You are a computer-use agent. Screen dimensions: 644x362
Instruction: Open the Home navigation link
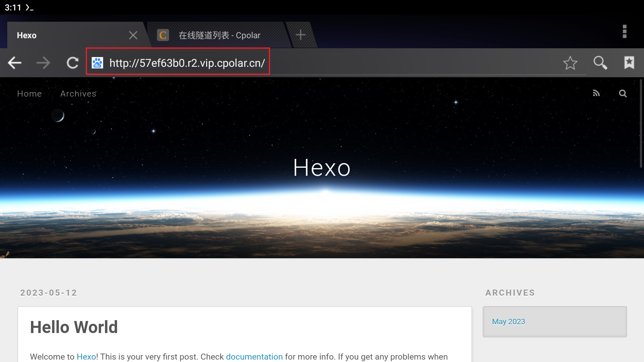click(x=29, y=94)
